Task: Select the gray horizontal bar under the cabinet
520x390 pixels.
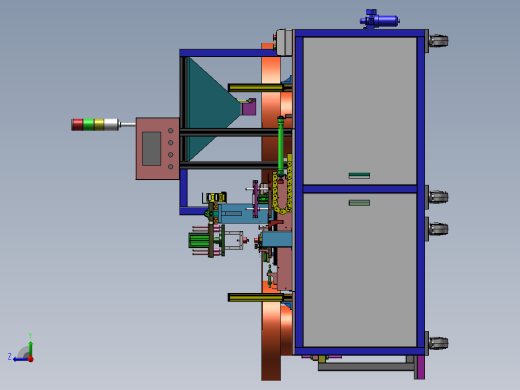Action: [366, 367]
